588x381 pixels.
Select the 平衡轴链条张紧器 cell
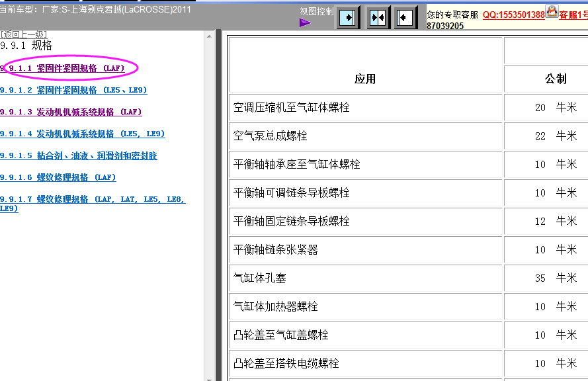click(x=365, y=250)
